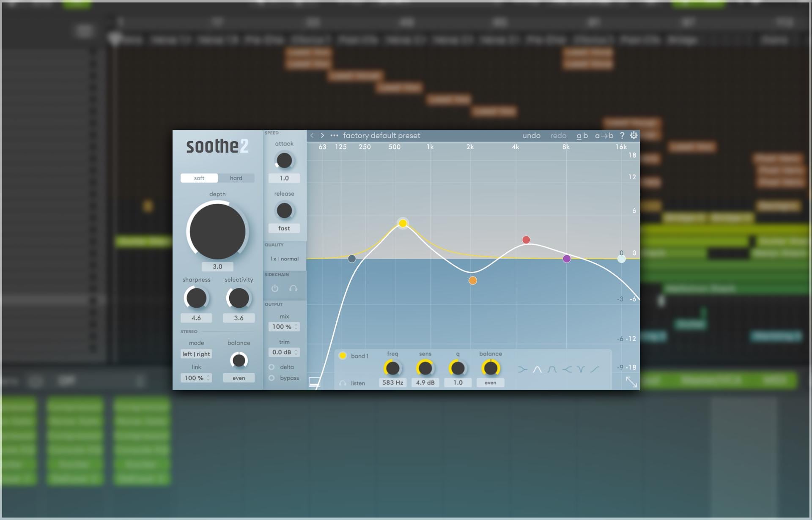The width and height of the screenshot is (812, 520).
Task: Click the freq value field 583 Hz
Action: pyautogui.click(x=392, y=383)
